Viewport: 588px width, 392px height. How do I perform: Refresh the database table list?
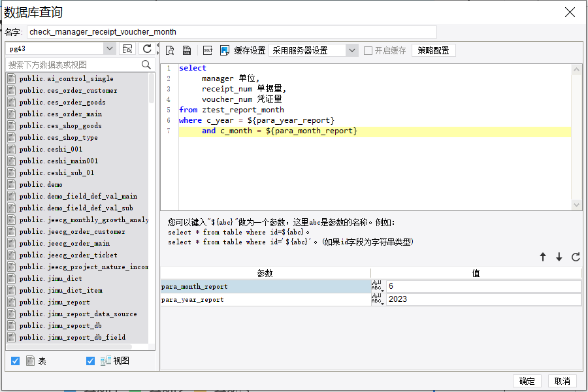click(x=147, y=49)
